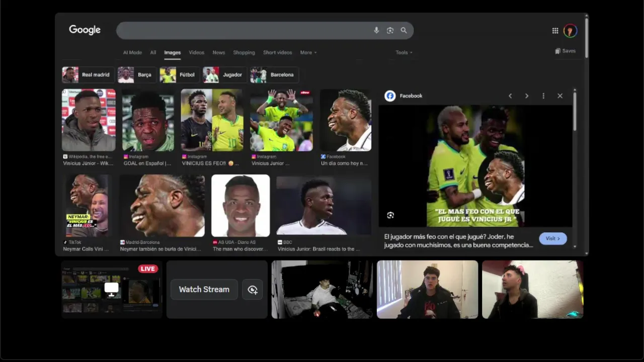Expand the More search tabs dropdown
The height and width of the screenshot is (362, 644).
click(x=308, y=52)
